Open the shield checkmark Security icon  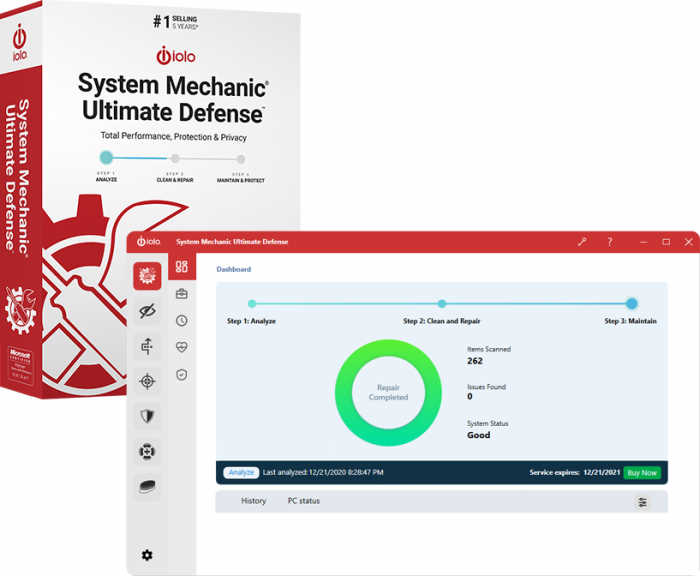tap(182, 375)
